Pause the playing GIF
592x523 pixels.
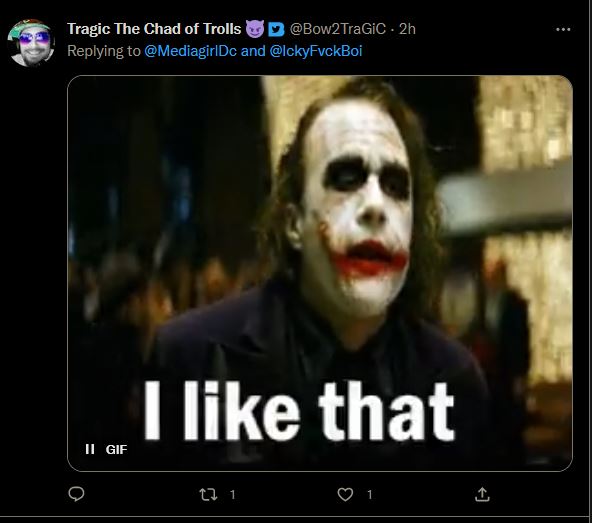click(x=90, y=449)
